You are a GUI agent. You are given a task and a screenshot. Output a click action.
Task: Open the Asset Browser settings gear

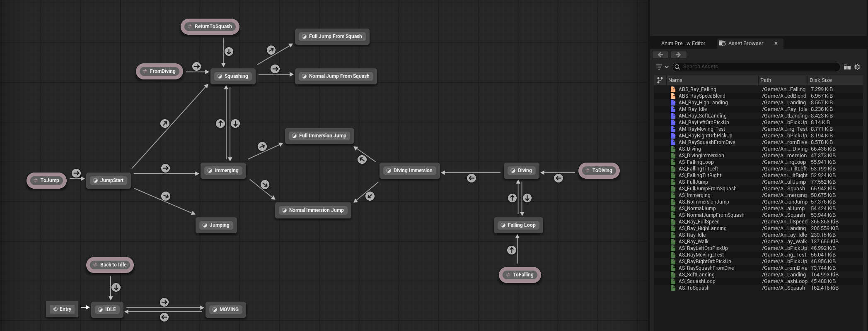857,67
